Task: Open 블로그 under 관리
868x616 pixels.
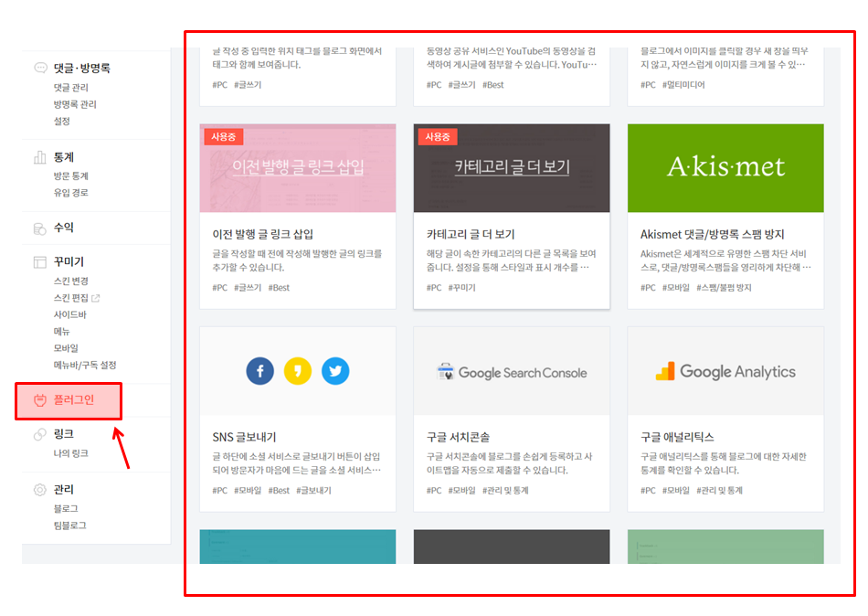Action: tap(66, 508)
